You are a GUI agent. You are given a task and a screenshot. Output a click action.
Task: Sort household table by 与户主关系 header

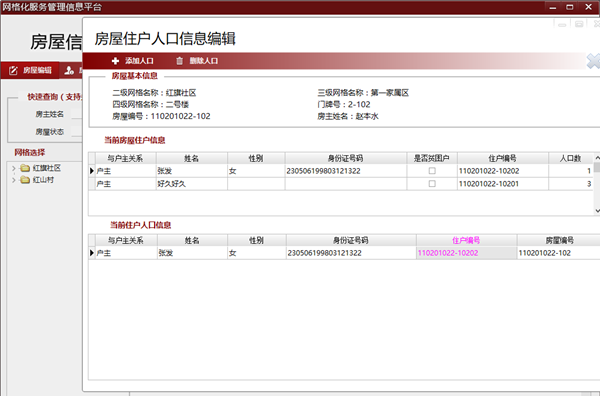pos(126,158)
